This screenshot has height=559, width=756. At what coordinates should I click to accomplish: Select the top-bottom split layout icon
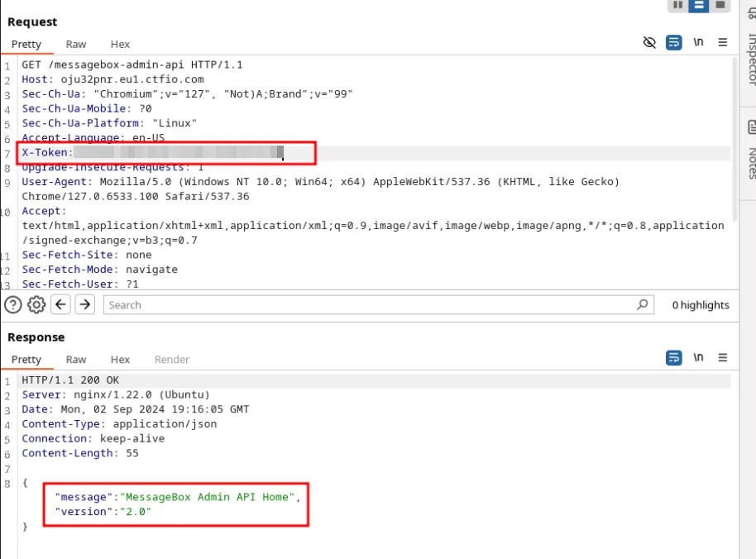699,5
